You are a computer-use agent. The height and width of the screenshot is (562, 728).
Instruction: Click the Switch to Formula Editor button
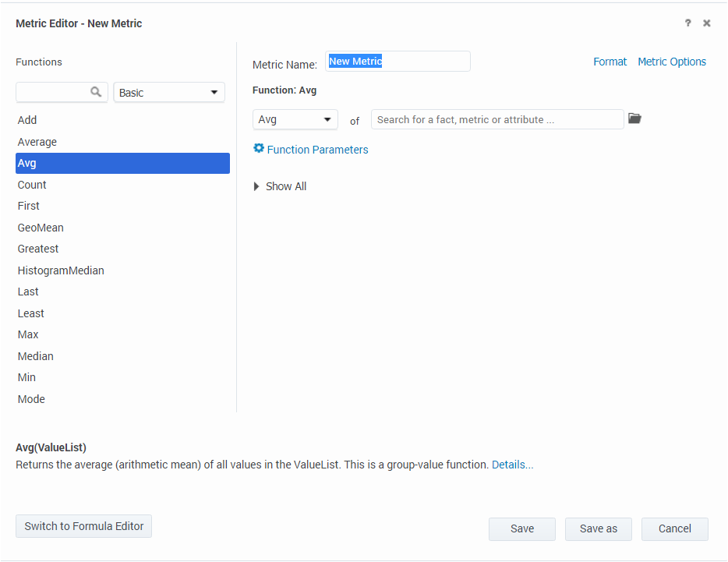tap(83, 526)
